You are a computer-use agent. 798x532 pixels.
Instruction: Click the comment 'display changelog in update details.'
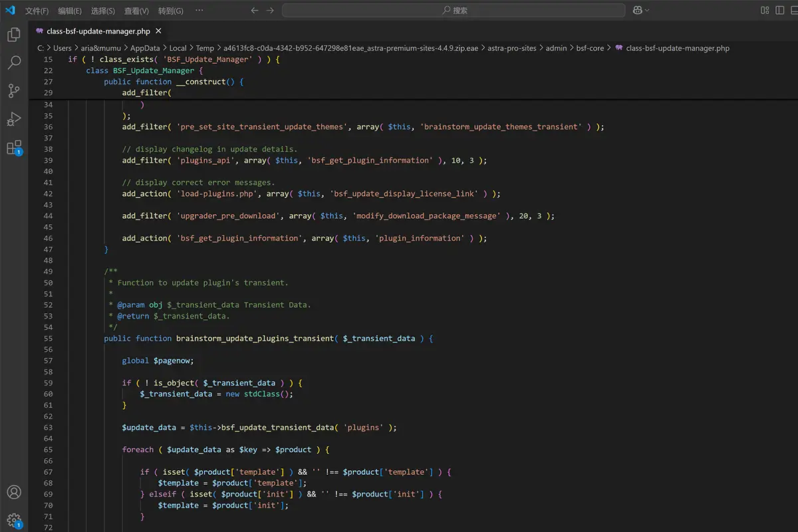point(209,149)
